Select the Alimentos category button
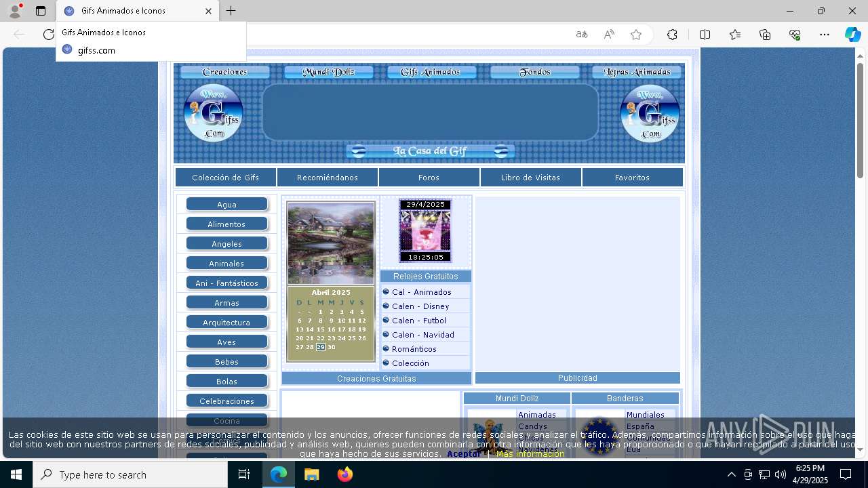This screenshot has width=868, height=488. [226, 224]
